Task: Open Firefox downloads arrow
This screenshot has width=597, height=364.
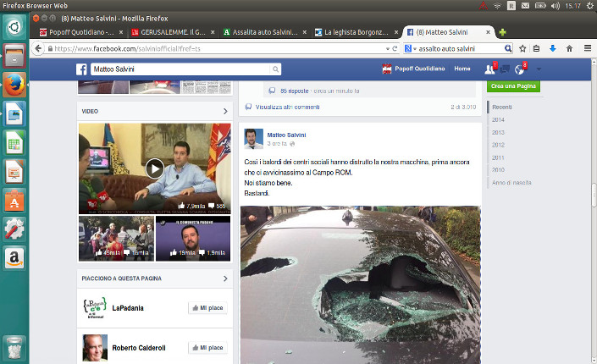Action: point(552,48)
